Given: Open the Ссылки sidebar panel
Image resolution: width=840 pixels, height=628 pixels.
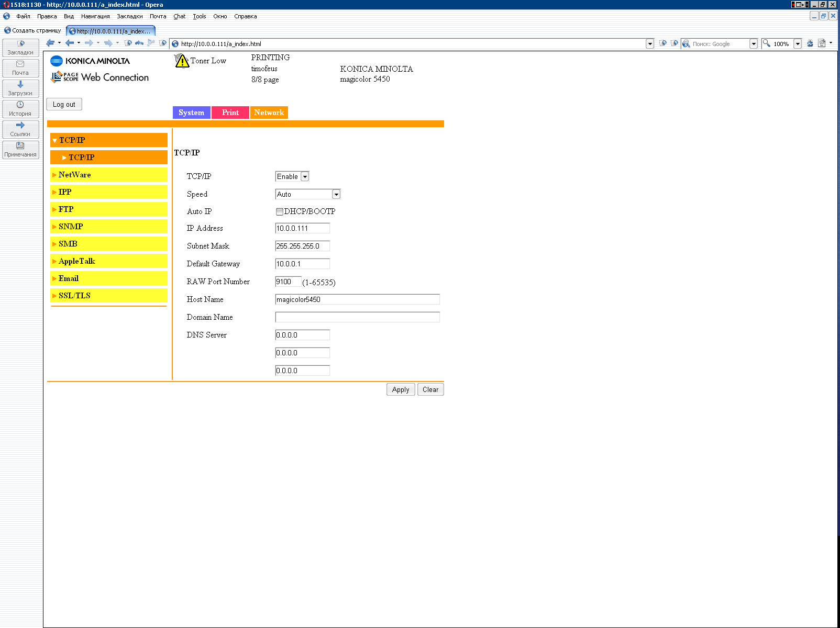Looking at the screenshot, I should pyautogui.click(x=20, y=129).
